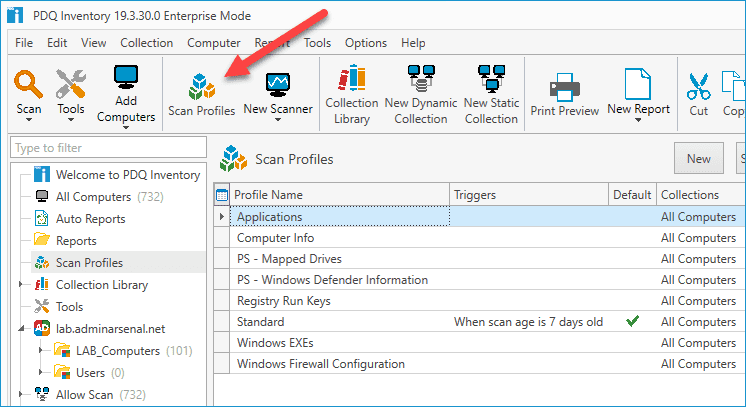
Task: Open Print Preview
Action: pos(565,95)
